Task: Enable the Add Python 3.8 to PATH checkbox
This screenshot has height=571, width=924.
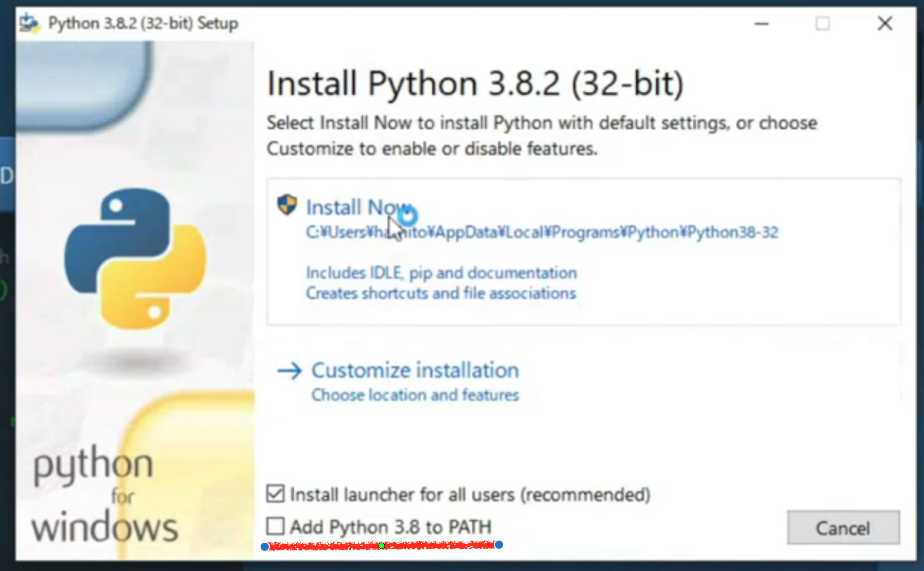Action: (276, 526)
